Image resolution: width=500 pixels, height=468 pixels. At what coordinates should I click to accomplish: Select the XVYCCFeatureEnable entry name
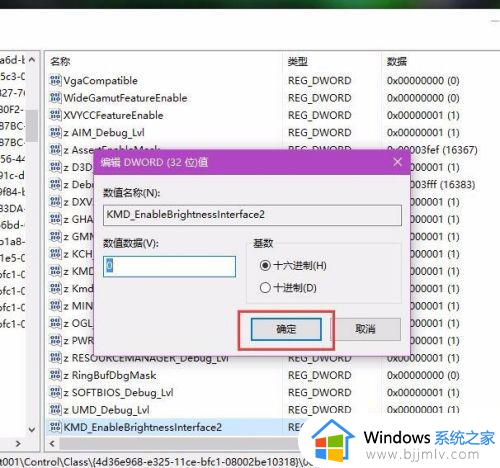click(113, 115)
